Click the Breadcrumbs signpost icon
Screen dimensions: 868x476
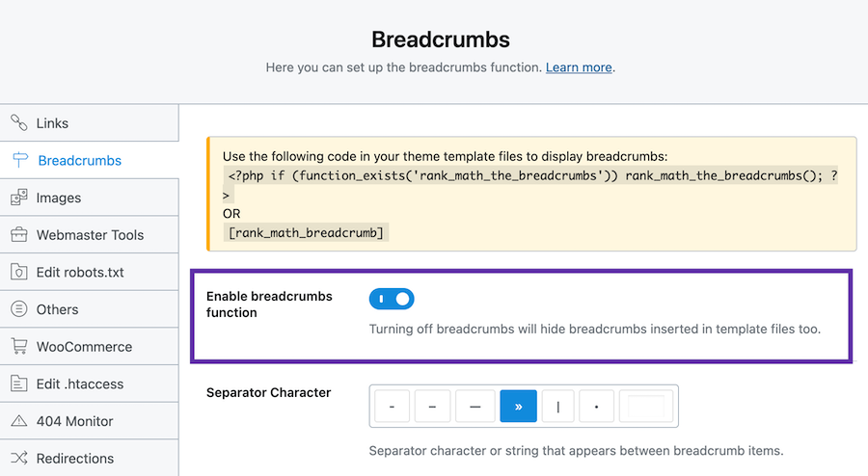[18, 160]
